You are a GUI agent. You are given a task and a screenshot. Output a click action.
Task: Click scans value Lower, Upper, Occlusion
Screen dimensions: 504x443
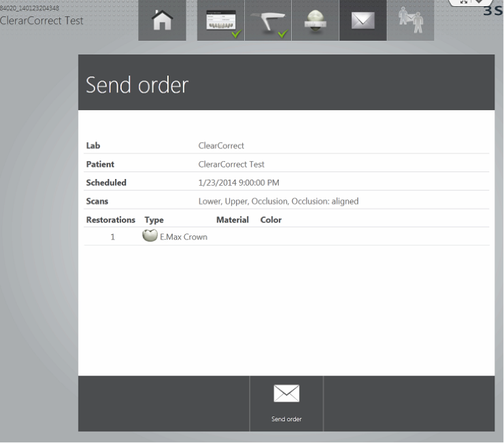(278, 201)
